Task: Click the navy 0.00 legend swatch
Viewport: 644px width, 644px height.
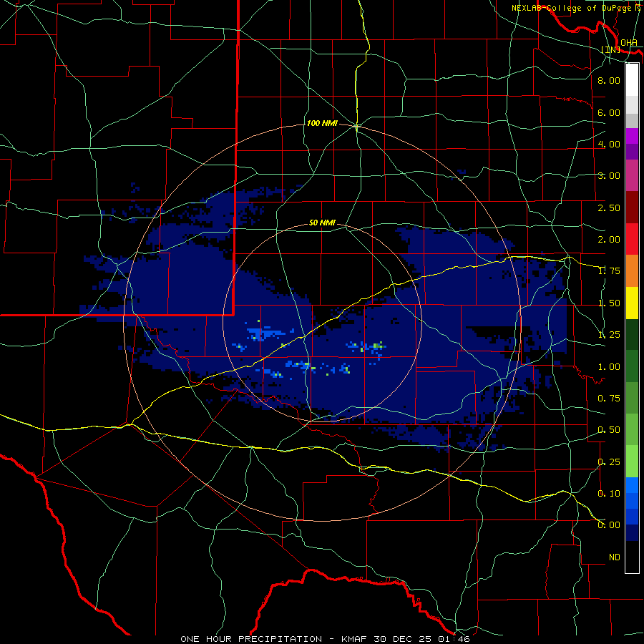Action: tap(632, 532)
